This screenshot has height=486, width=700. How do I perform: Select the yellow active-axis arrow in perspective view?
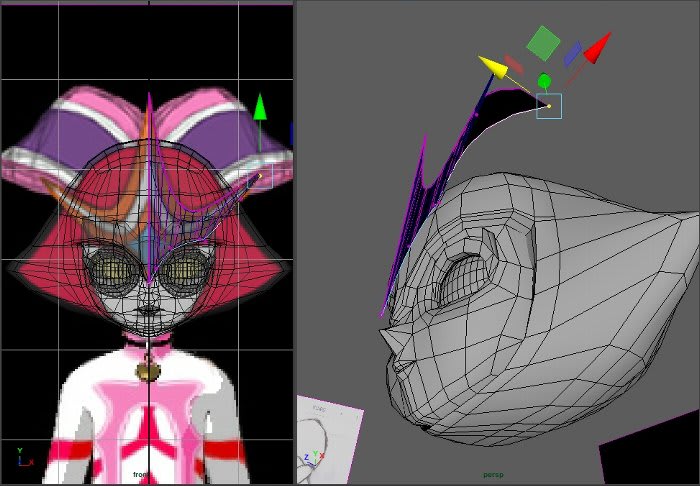[x=493, y=67]
